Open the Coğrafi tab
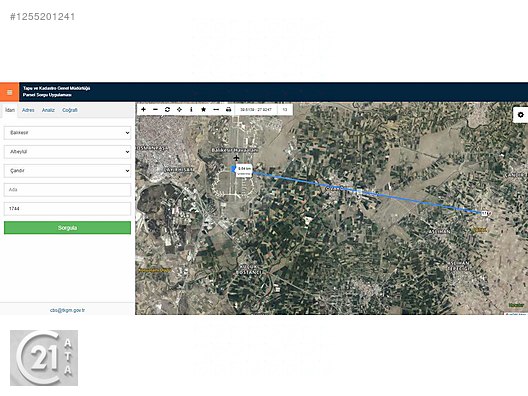Screen dimensions: 528x396 [x=70, y=110]
